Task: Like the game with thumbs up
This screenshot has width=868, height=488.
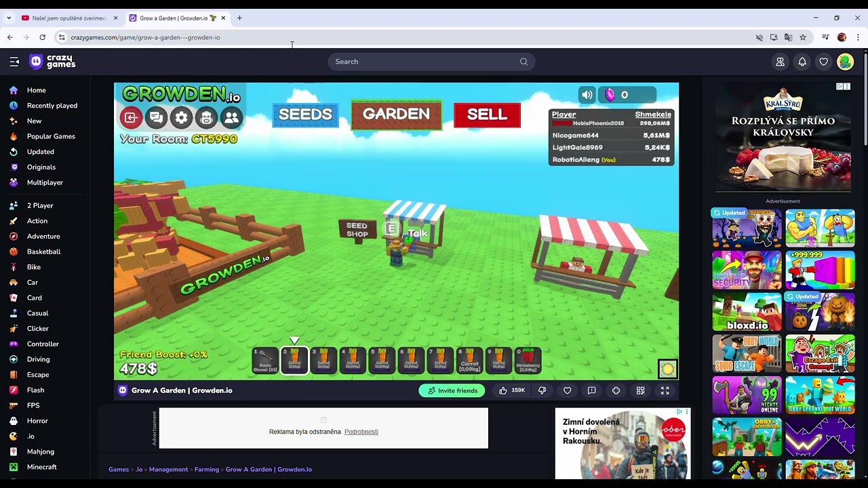Action: (x=512, y=390)
